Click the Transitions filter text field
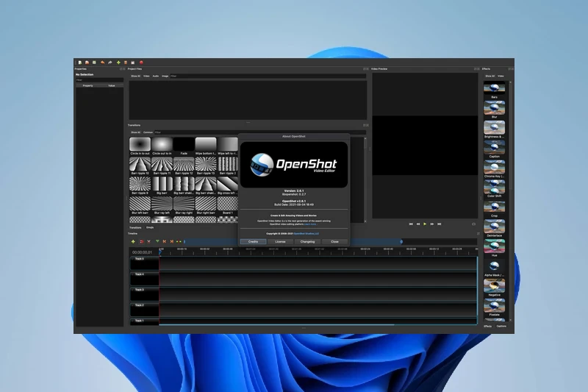Viewport: 588px width, 392px height. tap(260, 132)
